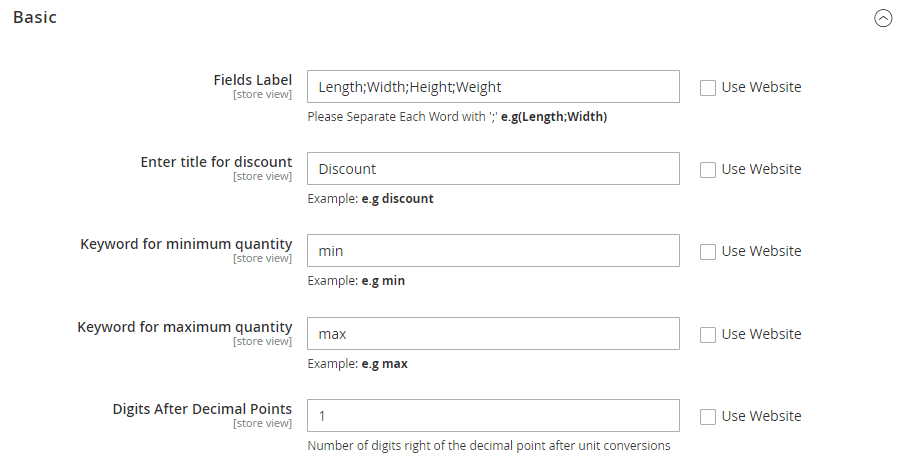902x466 pixels.
Task: Focus the maximum quantity keyword input containing 'max'
Action: click(493, 334)
